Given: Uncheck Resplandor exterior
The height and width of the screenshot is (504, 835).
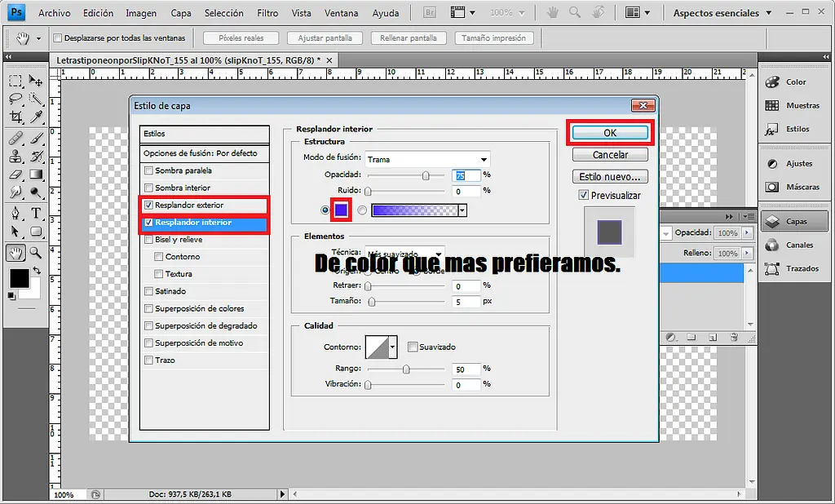Looking at the screenshot, I should pyautogui.click(x=148, y=206).
